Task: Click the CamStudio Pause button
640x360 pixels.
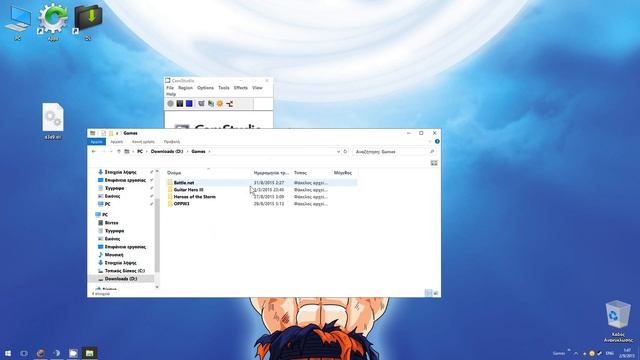Action: [180, 104]
